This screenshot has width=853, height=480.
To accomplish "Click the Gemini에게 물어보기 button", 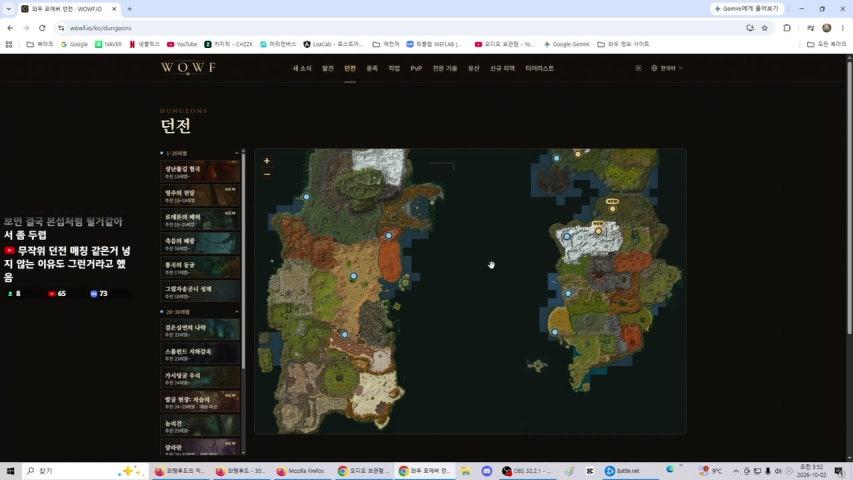I will [x=746, y=9].
